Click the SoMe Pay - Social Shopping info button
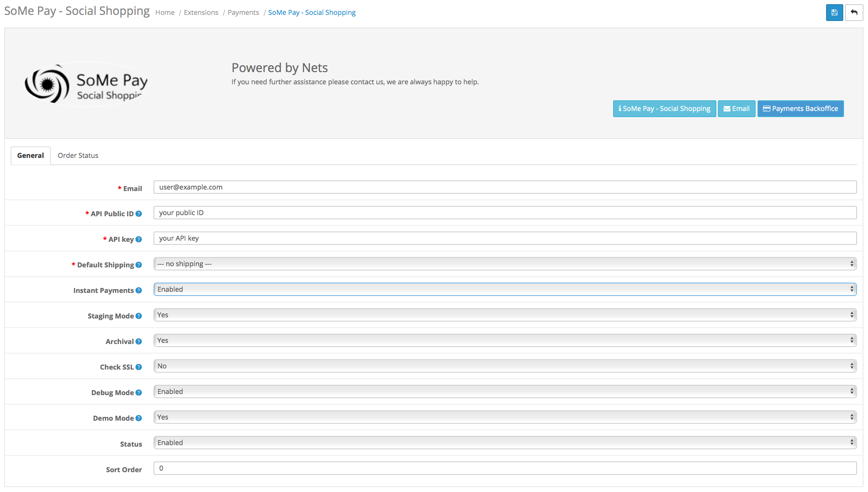Screen dimensions: 868x492 tap(664, 109)
